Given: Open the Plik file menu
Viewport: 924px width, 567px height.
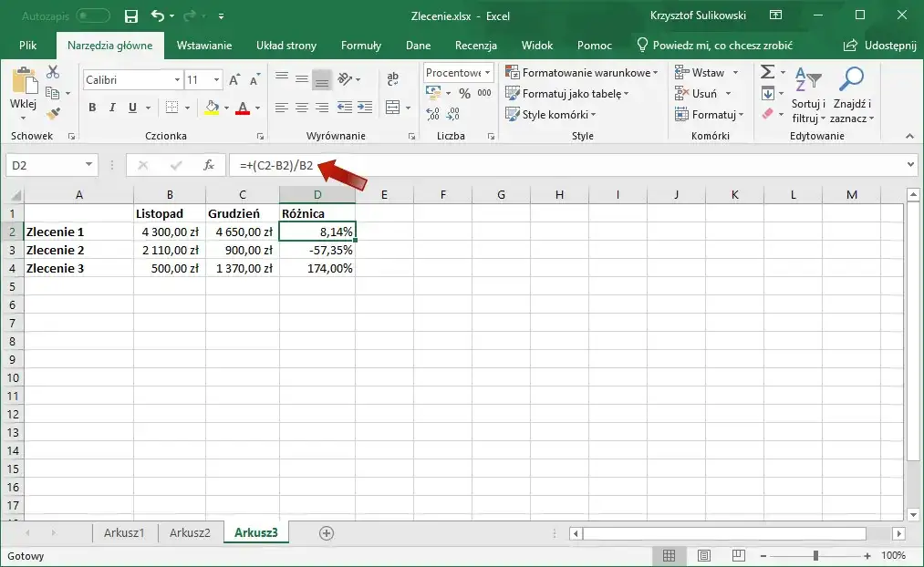Looking at the screenshot, I should tap(27, 46).
